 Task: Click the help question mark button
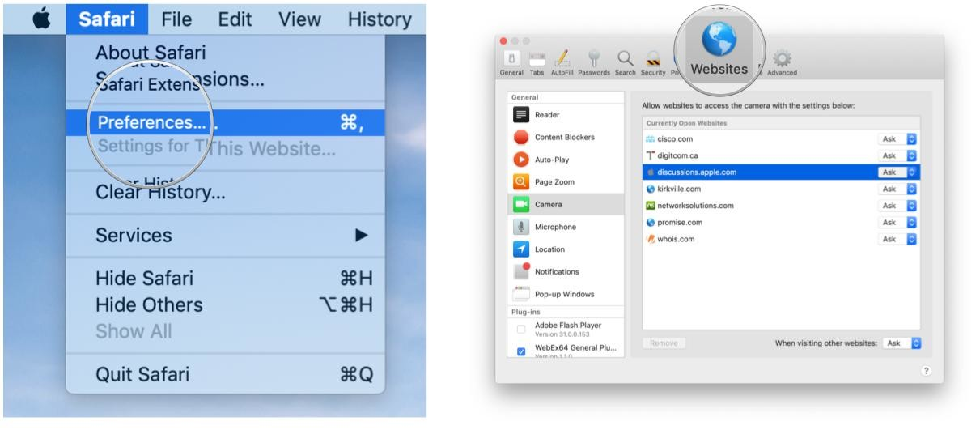pyautogui.click(x=926, y=370)
